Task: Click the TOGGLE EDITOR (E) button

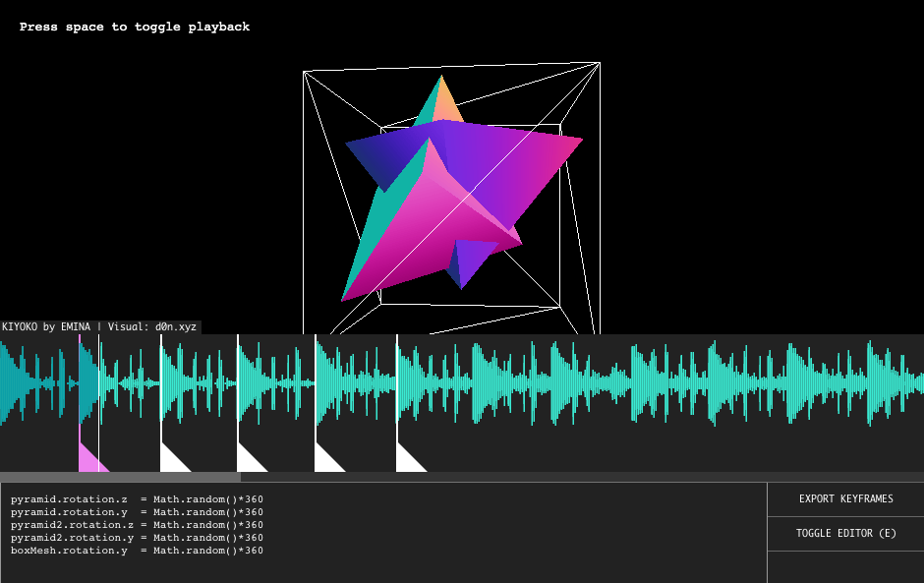Action: point(843,534)
